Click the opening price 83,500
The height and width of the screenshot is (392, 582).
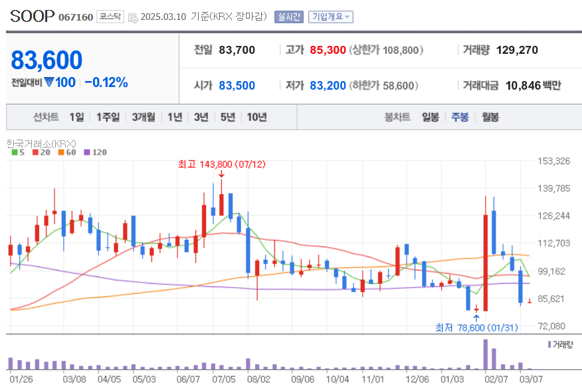tap(237, 86)
